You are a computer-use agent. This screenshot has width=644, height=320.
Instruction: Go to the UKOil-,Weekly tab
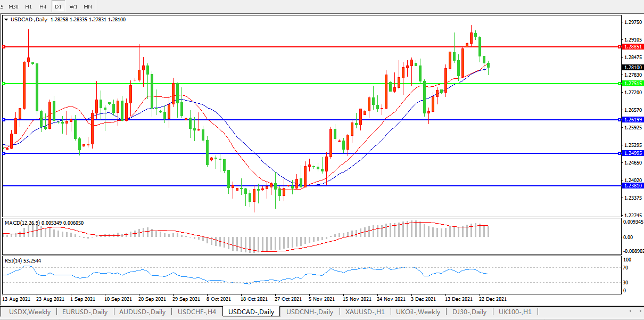[x=418, y=312]
